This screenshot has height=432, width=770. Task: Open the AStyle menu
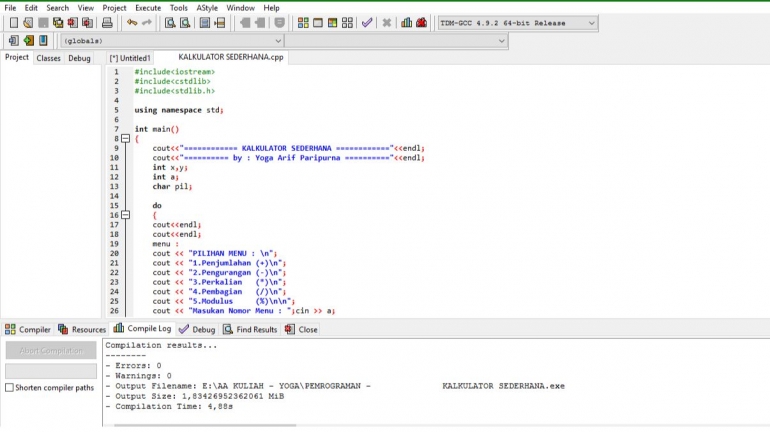207,8
